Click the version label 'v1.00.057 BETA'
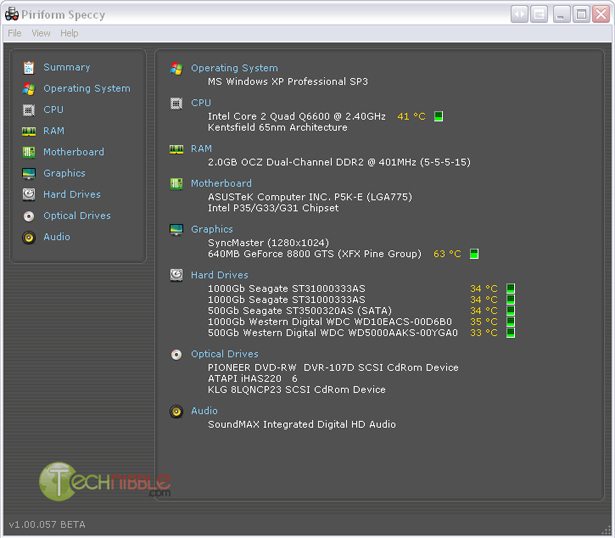 pos(47,525)
